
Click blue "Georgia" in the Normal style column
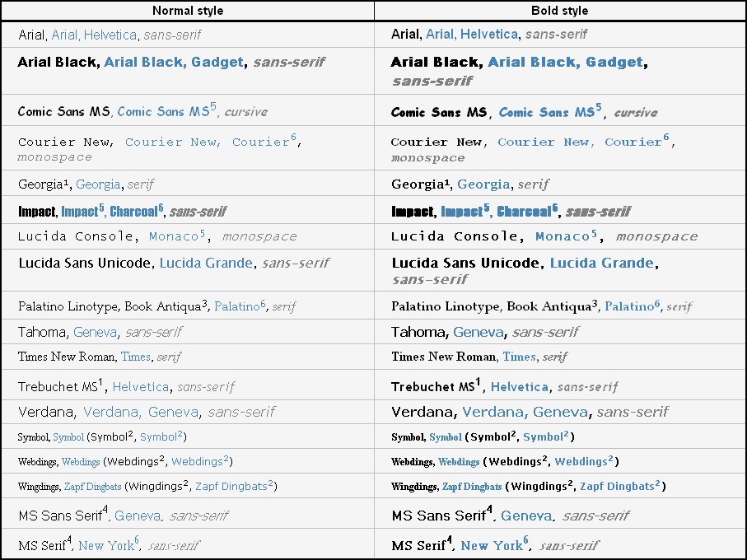point(98,184)
